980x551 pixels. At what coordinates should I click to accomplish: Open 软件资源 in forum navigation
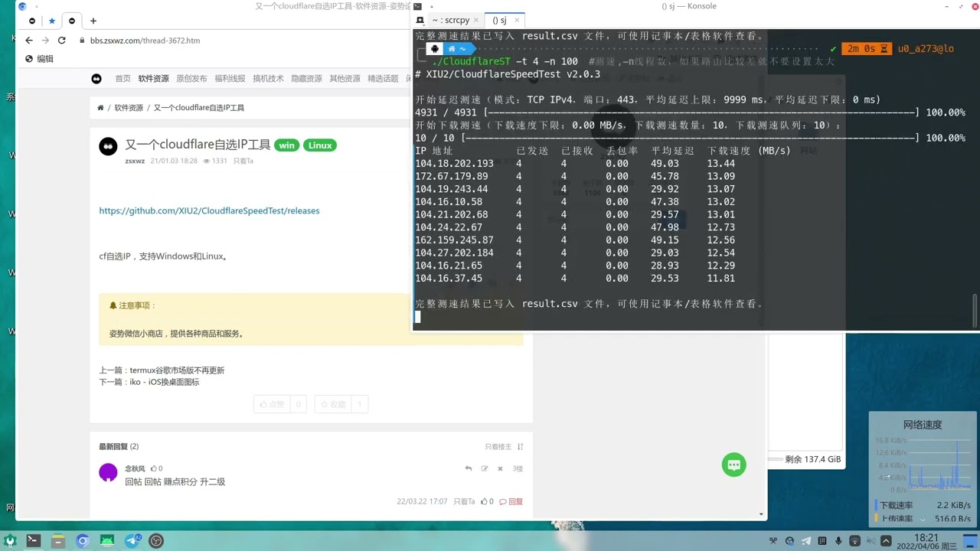[x=153, y=79]
